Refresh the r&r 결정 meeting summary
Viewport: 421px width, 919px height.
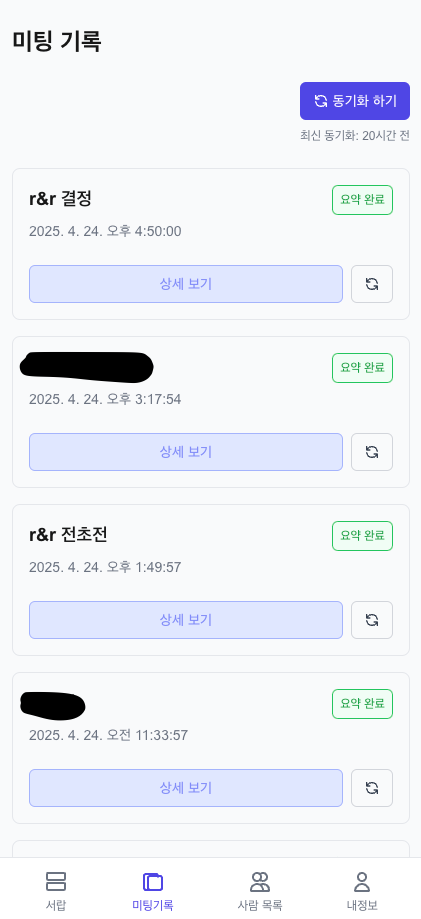coord(372,284)
